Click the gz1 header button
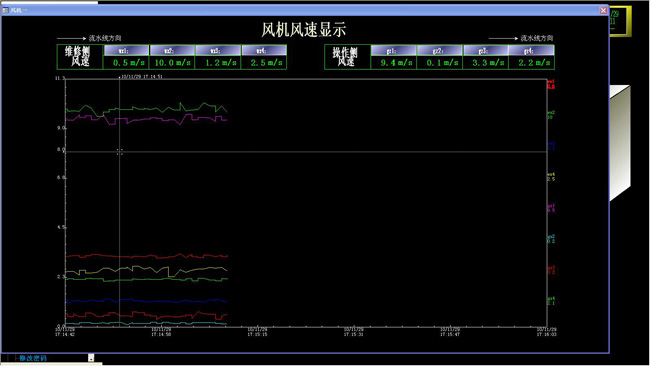Viewport: 650px width, 366px height. pos(393,51)
